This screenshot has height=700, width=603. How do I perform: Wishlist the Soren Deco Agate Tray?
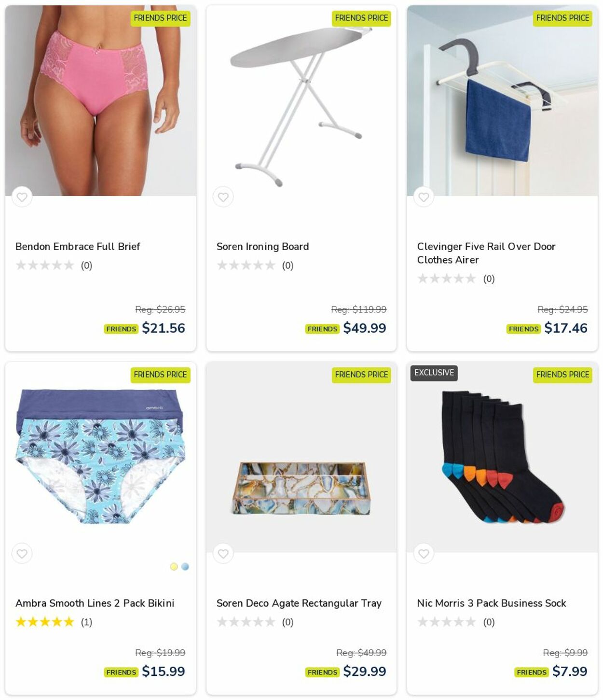223,554
